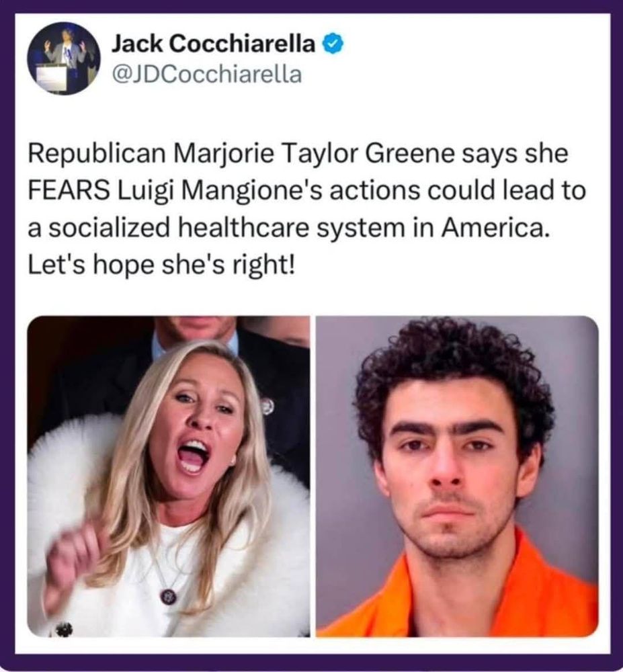
Task: Click the capitalized word "FEARS"
Action: [x=69, y=192]
